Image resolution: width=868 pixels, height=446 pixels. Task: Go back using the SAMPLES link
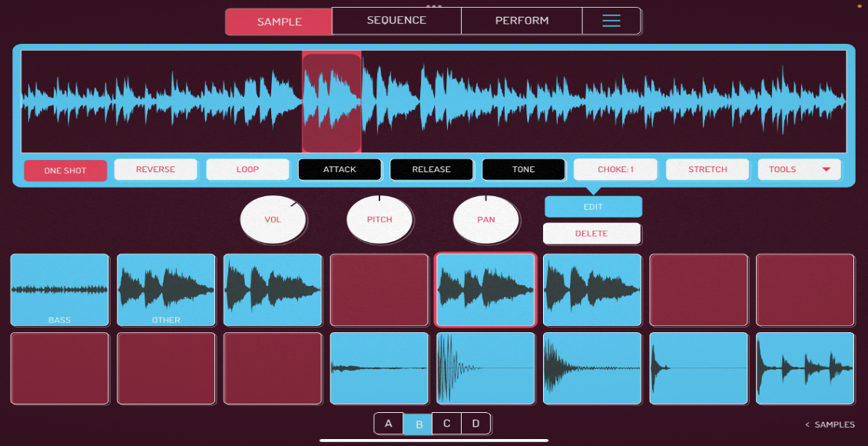pyautogui.click(x=830, y=424)
